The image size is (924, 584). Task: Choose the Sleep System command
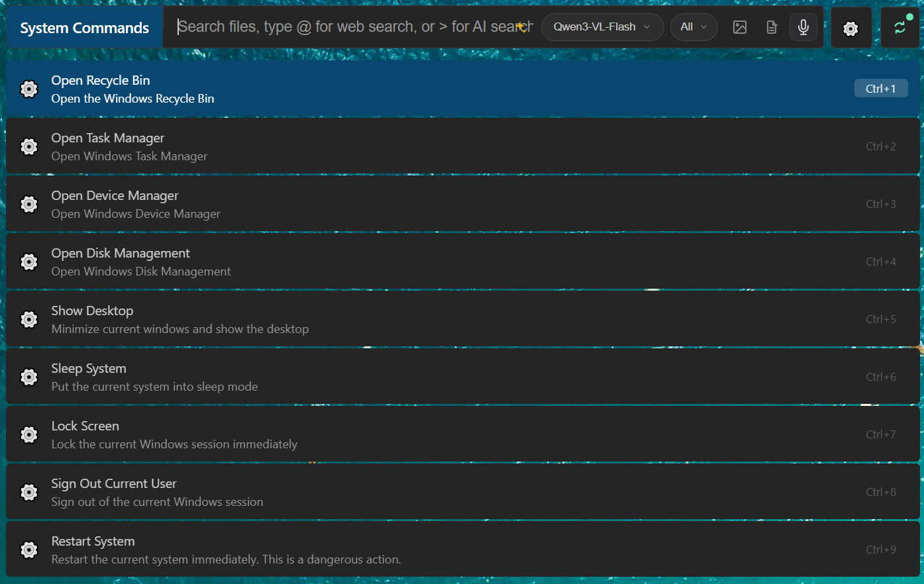coord(463,377)
